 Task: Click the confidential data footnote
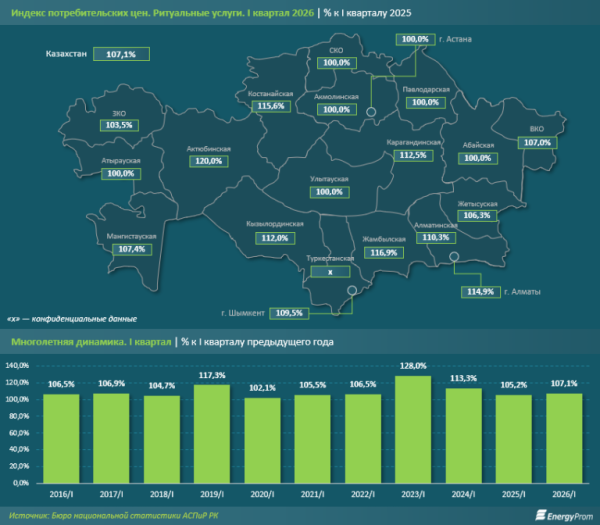click(72, 319)
